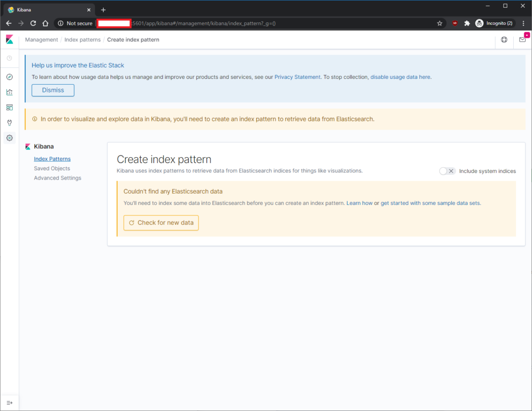Open the Privacy Statement link

tap(297, 77)
